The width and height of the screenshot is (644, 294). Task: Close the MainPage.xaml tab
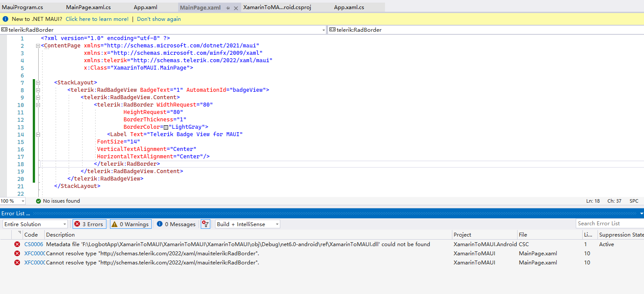coord(236,8)
